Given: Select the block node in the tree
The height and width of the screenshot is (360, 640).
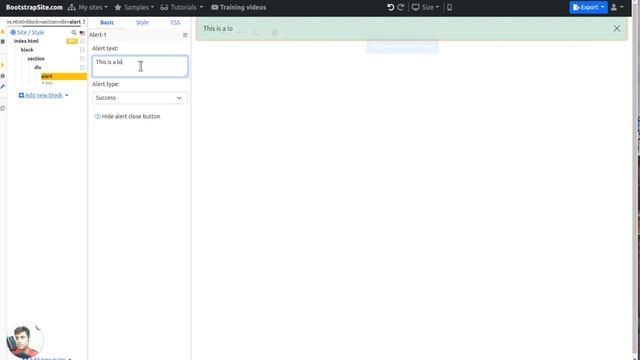Looking at the screenshot, I should tap(27, 50).
